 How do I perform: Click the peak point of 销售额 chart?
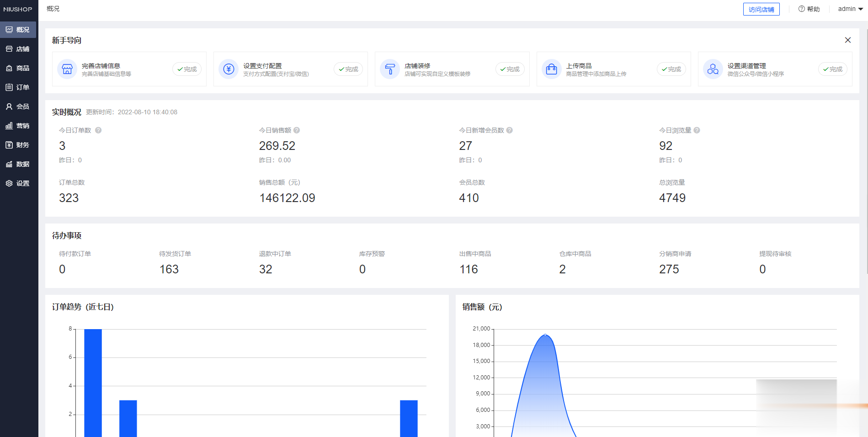(x=545, y=335)
